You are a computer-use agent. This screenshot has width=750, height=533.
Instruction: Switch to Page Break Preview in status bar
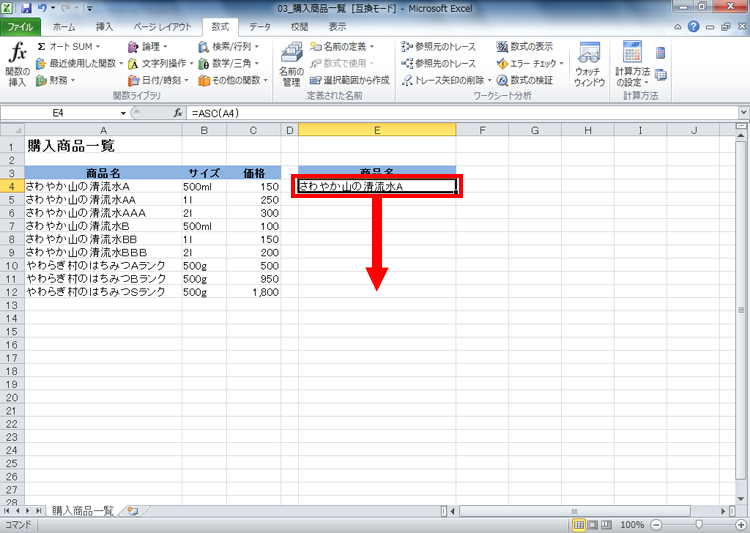click(x=606, y=525)
